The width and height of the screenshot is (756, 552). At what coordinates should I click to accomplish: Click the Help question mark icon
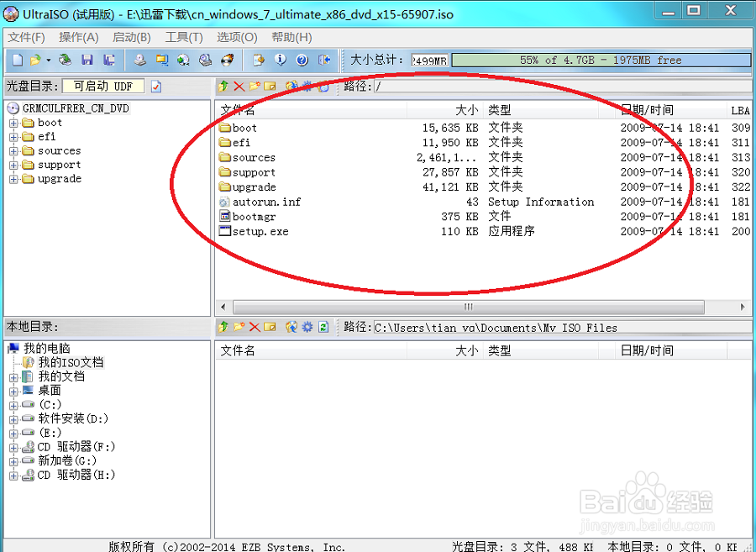tap(302, 60)
